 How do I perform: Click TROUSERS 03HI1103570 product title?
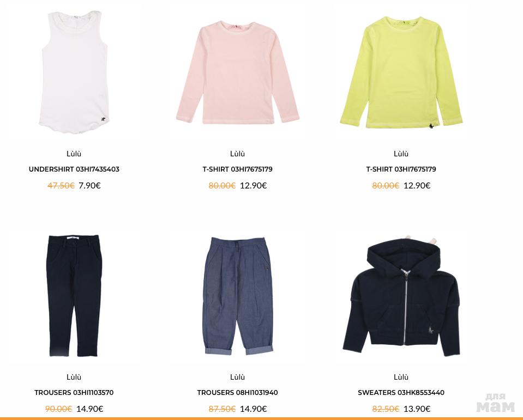tap(74, 393)
